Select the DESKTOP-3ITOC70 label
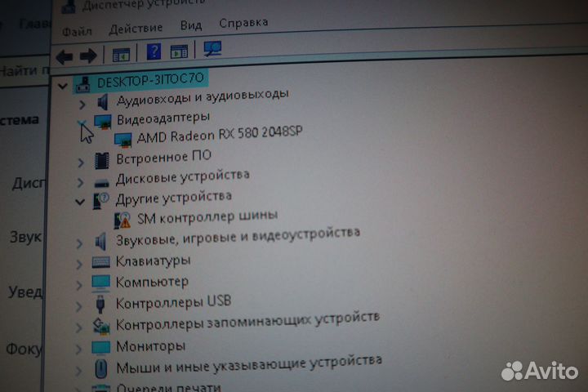This screenshot has height=392, width=588. [x=150, y=80]
